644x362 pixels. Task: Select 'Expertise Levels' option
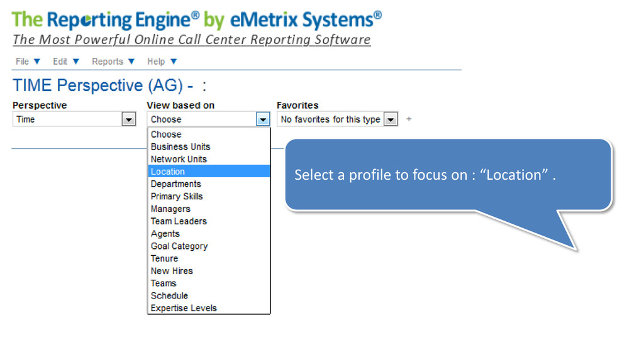[209, 308]
